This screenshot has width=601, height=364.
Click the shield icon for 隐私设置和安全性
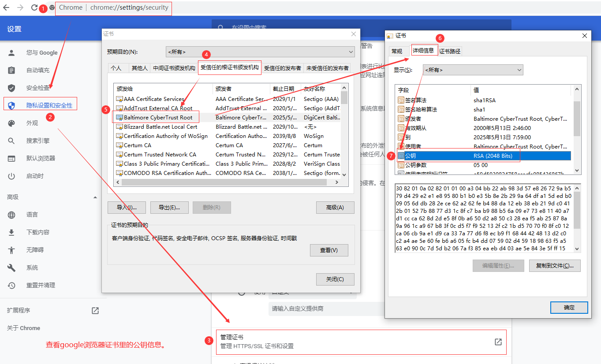(x=11, y=105)
